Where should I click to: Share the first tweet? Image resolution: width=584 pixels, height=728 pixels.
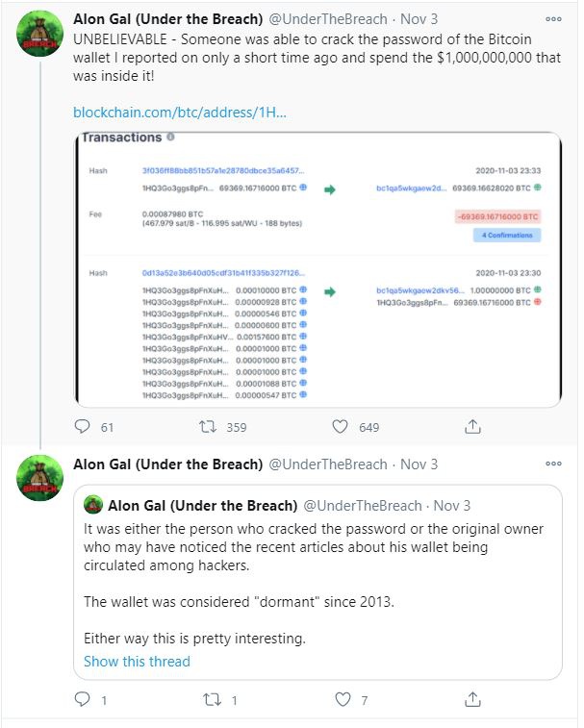pyautogui.click(x=472, y=426)
